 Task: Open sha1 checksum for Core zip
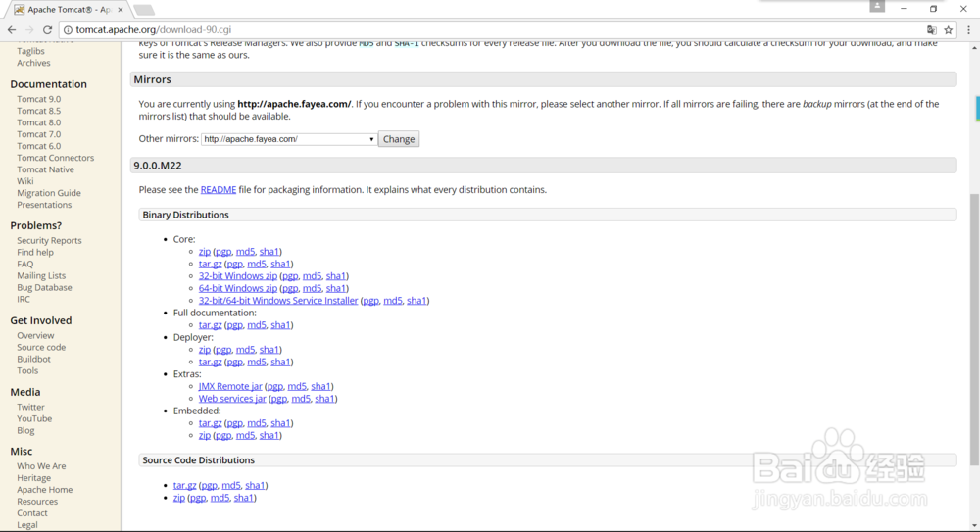coord(269,252)
